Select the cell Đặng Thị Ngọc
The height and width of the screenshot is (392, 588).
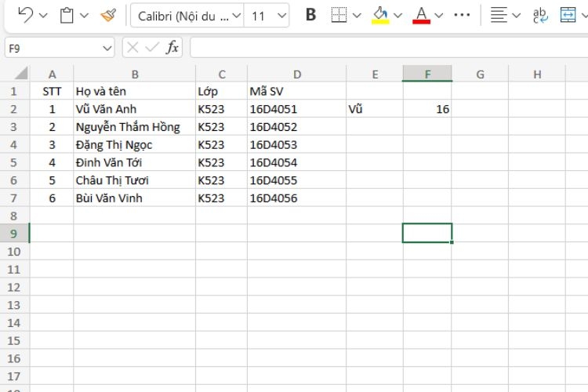[135, 144]
